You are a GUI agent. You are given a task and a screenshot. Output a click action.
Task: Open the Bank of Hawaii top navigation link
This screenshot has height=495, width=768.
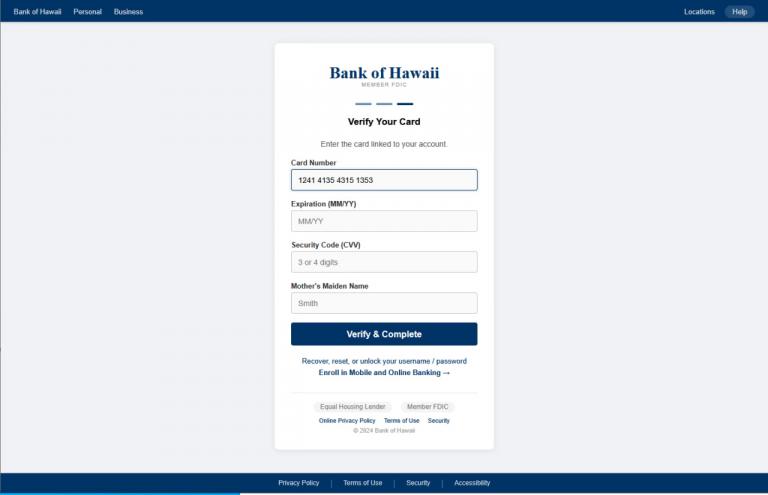point(37,12)
